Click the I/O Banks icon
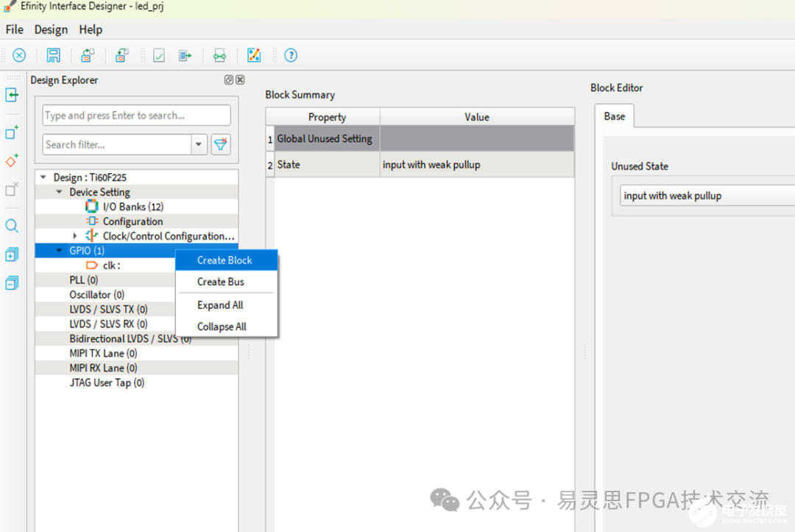This screenshot has width=795, height=532. click(92, 206)
